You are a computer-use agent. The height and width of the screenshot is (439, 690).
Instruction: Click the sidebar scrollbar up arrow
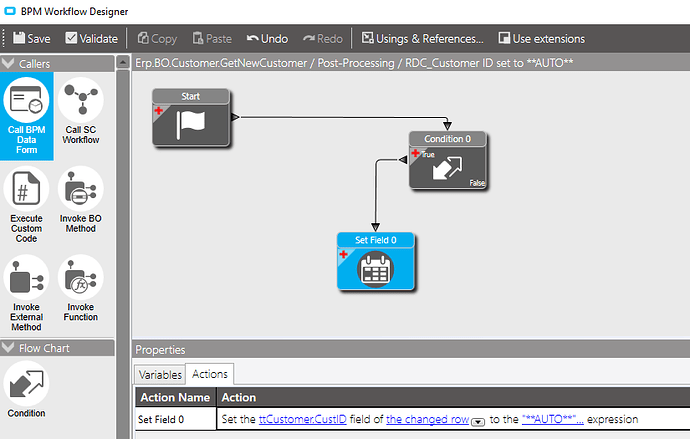(123, 62)
